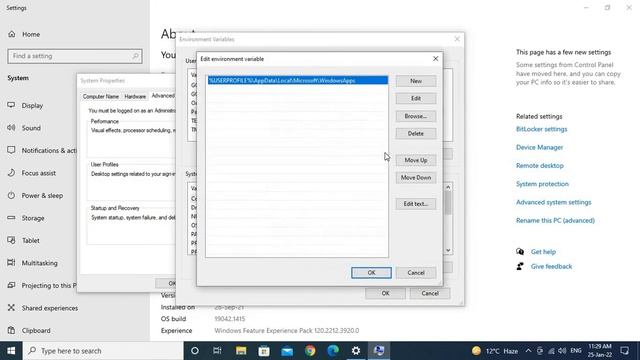Click ENG language indicator
640x360 pixels.
(576, 351)
